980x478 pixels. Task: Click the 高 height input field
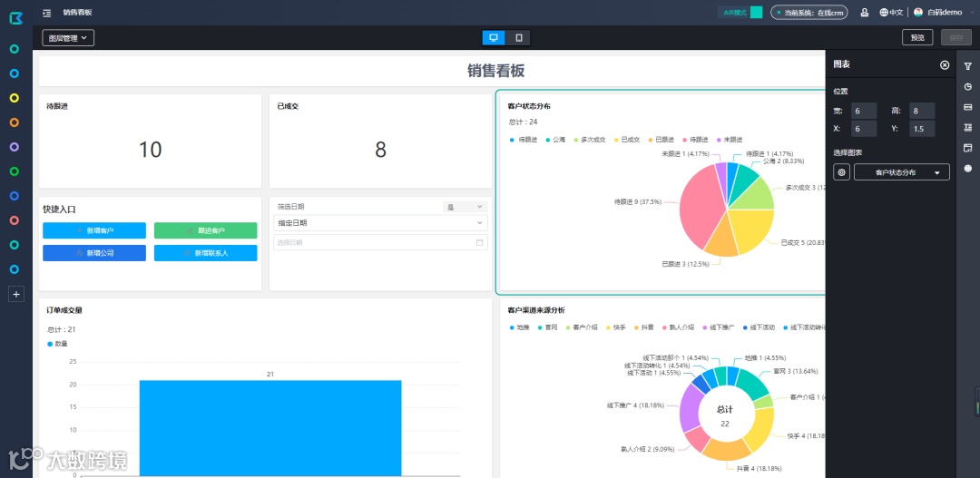[x=922, y=111]
